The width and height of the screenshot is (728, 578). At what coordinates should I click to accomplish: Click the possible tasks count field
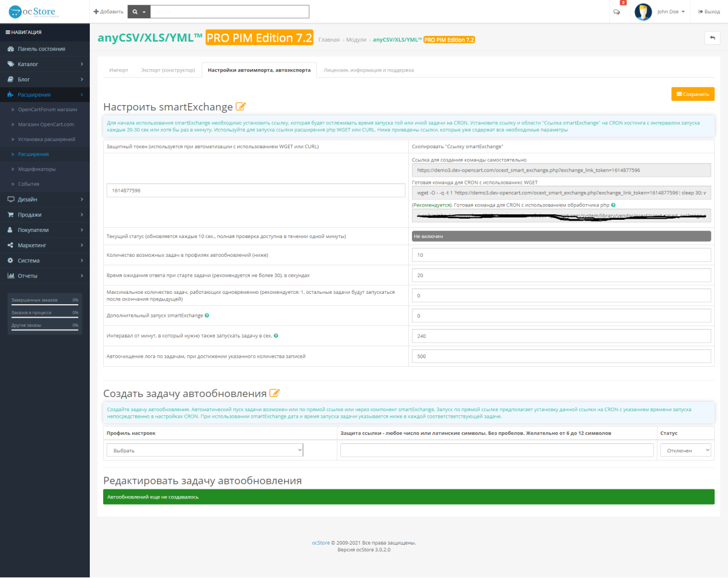click(x=561, y=255)
